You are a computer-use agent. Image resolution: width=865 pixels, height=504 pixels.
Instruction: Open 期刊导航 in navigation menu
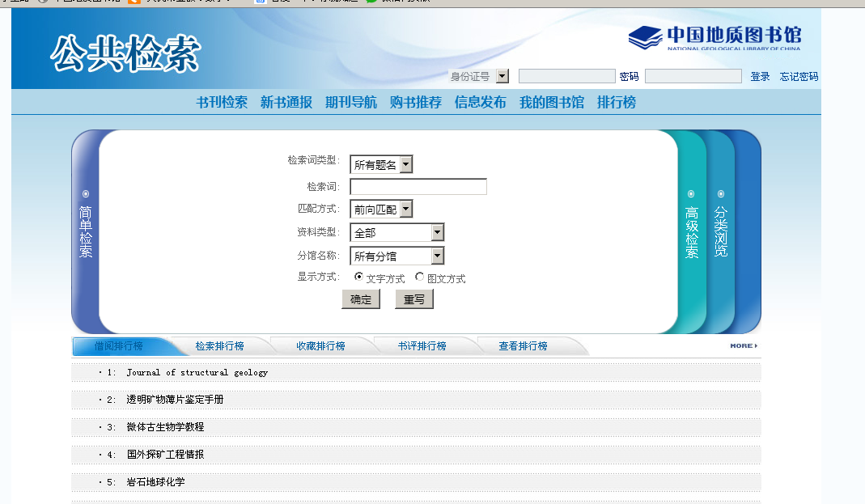[351, 103]
